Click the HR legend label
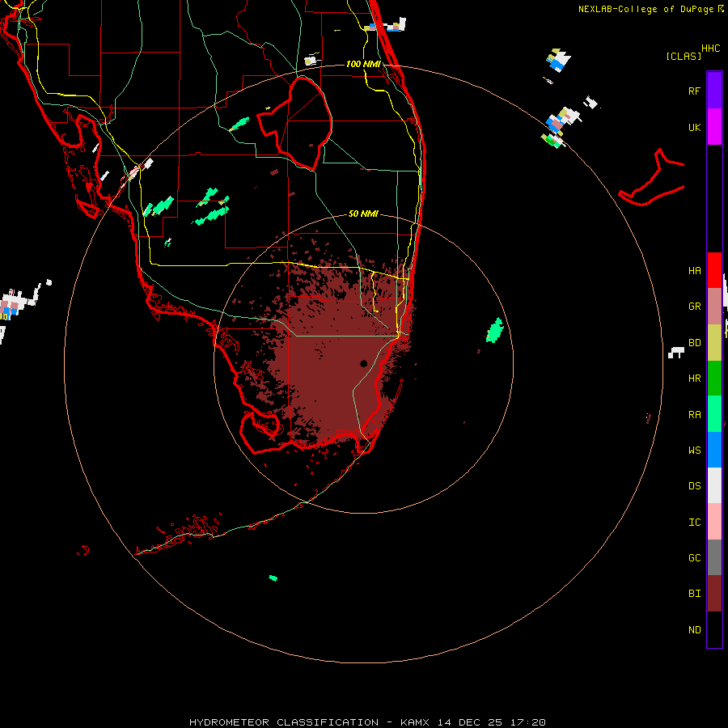The height and width of the screenshot is (728, 728). (x=694, y=379)
